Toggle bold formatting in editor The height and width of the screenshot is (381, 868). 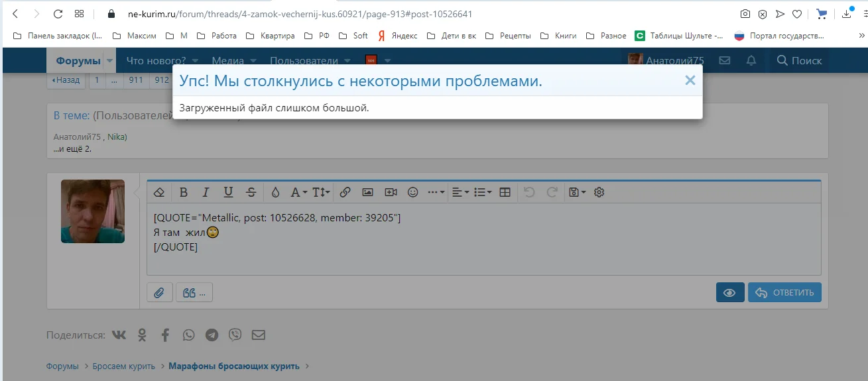[x=184, y=192]
